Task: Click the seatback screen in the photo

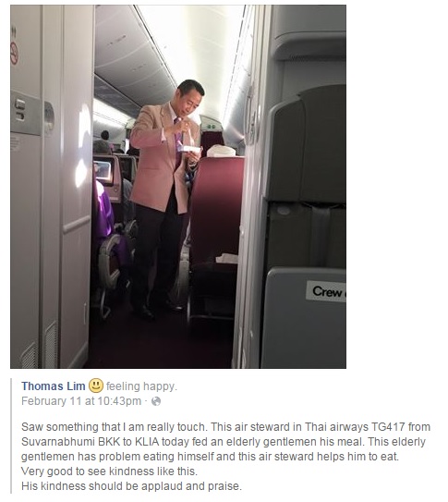Action: (x=103, y=171)
